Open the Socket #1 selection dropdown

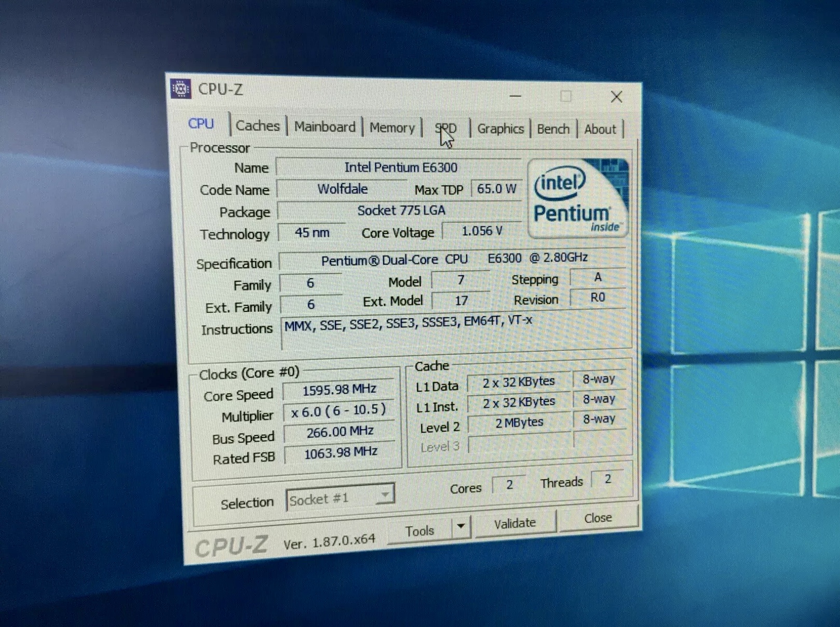pyautogui.click(x=340, y=498)
